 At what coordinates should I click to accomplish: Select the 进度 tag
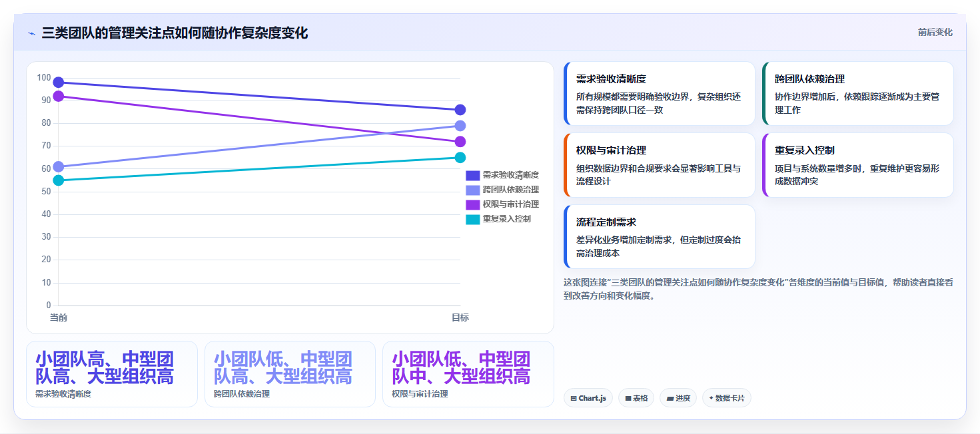[x=678, y=398]
